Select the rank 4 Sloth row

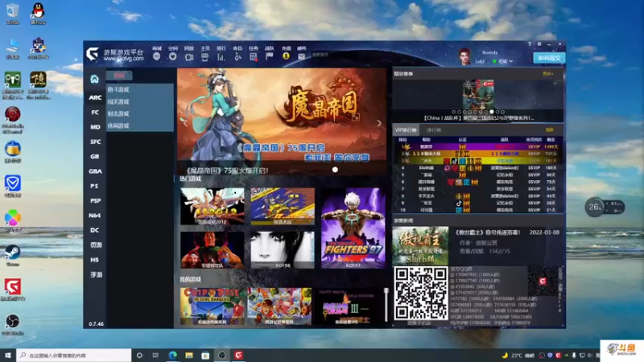tap(478, 168)
